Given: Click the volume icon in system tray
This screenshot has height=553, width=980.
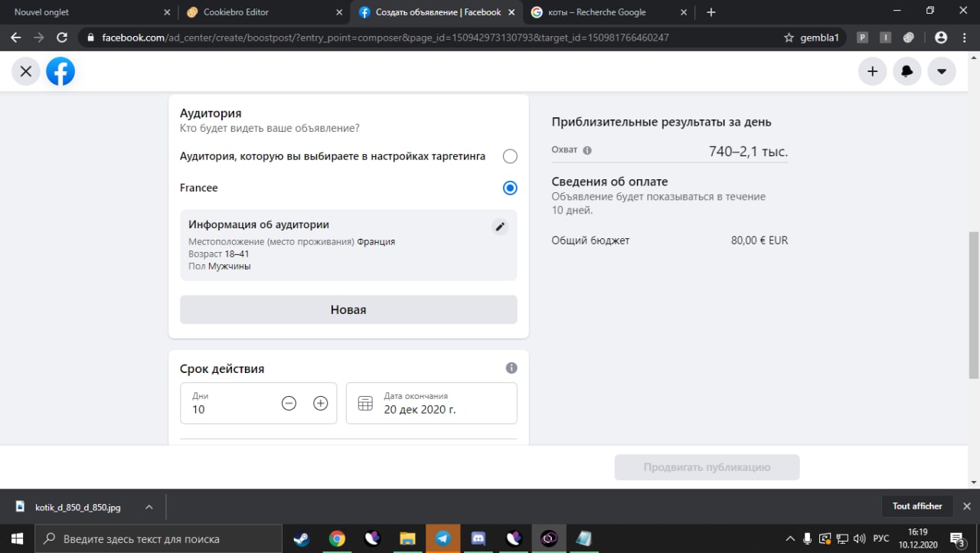Looking at the screenshot, I should coord(859,538).
